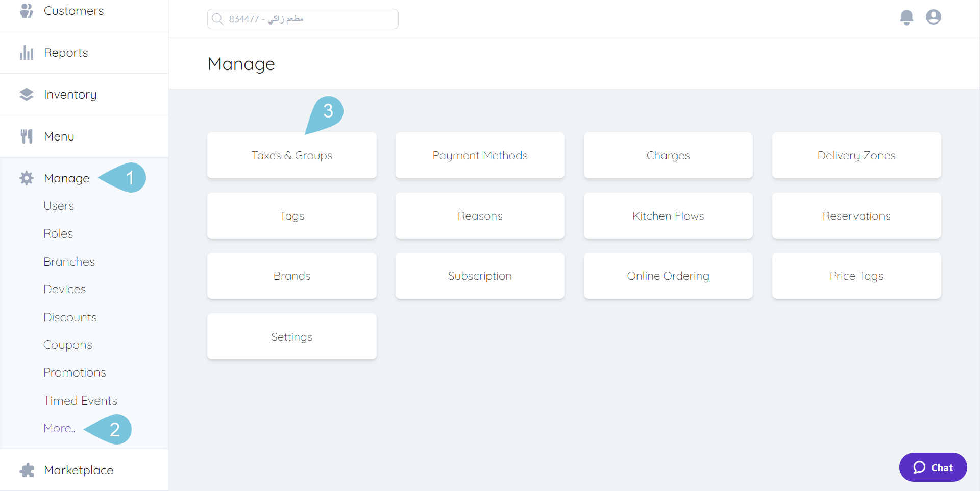Open the Price Tags section
The height and width of the screenshot is (491, 980).
tap(856, 276)
